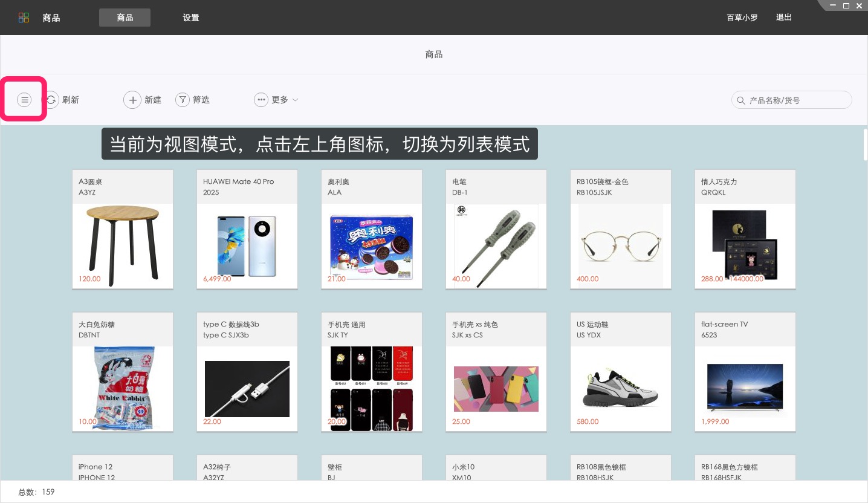Click the three-dots 更多 icon
The image size is (868, 503).
click(x=261, y=100)
